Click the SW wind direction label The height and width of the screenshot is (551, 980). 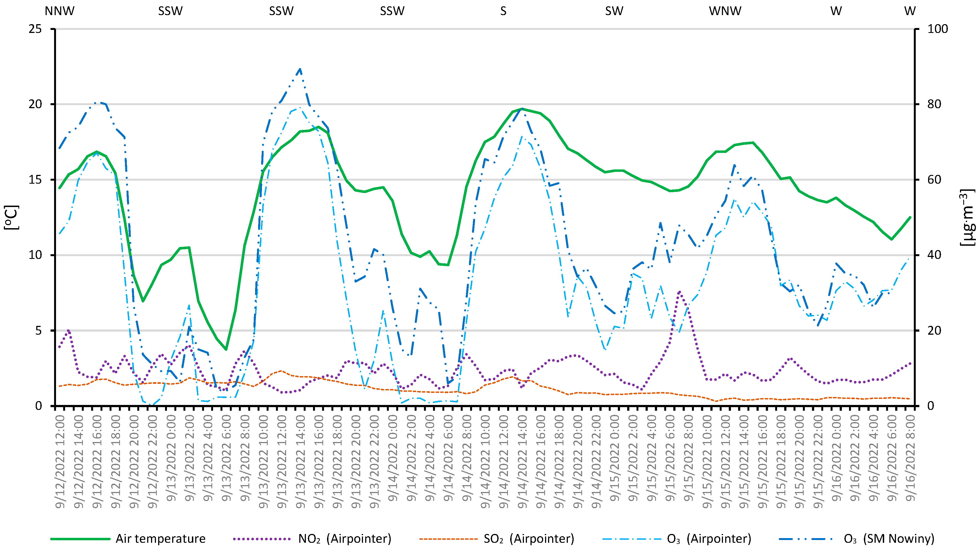click(614, 11)
